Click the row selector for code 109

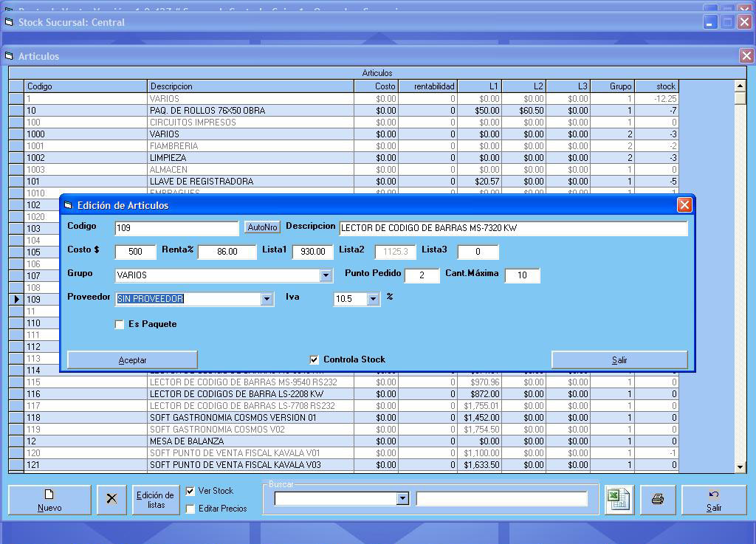coord(16,299)
